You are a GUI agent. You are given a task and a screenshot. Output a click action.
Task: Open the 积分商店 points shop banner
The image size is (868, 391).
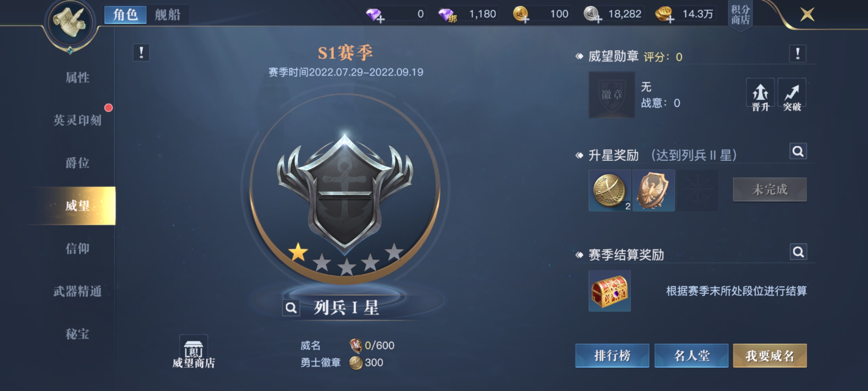740,15
